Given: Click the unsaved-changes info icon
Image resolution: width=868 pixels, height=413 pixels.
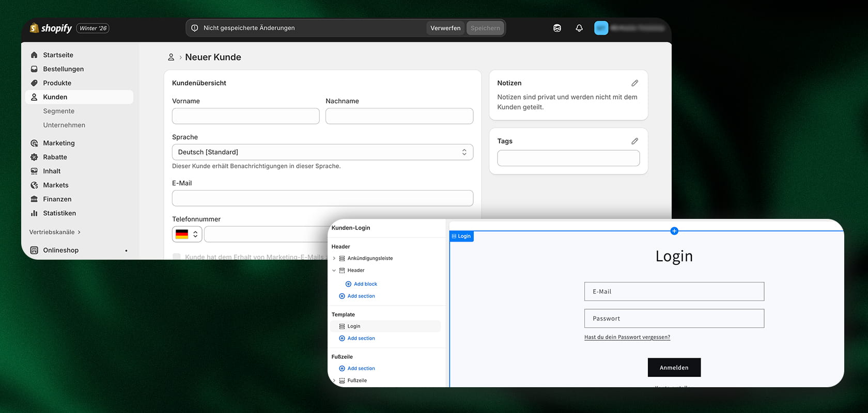Looking at the screenshot, I should pyautogui.click(x=195, y=28).
